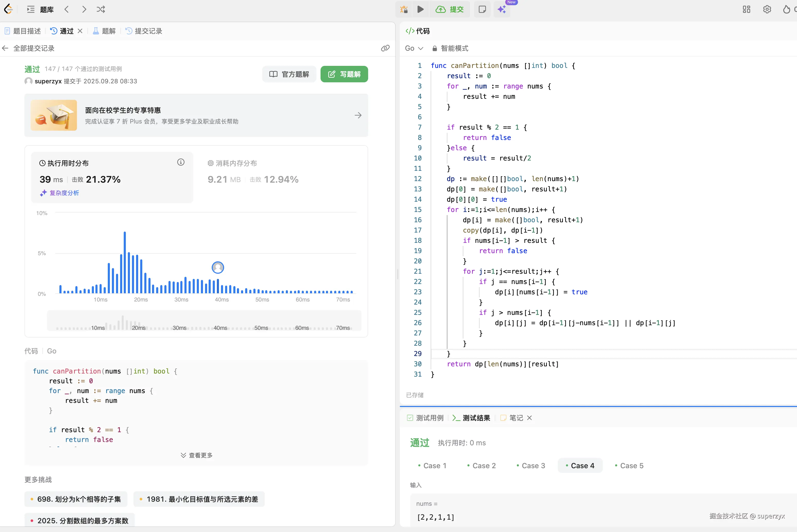The height and width of the screenshot is (532, 797).
Task: Go to the previous problem arrow
Action: 66,10
